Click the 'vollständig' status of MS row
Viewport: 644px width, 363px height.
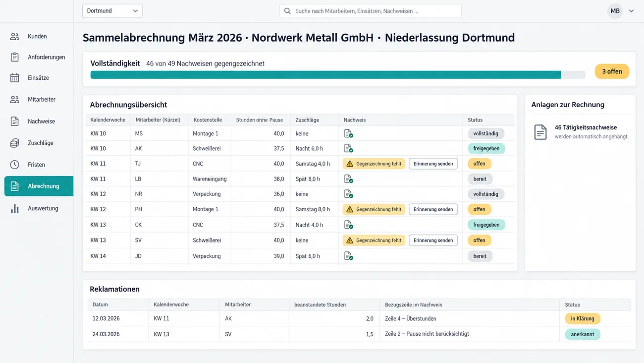(x=486, y=133)
